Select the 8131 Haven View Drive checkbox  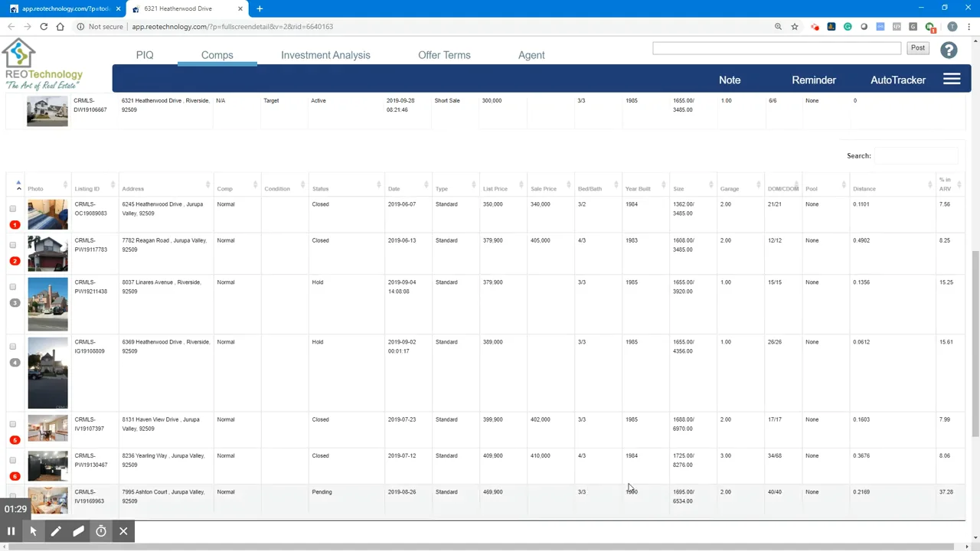tap(13, 424)
